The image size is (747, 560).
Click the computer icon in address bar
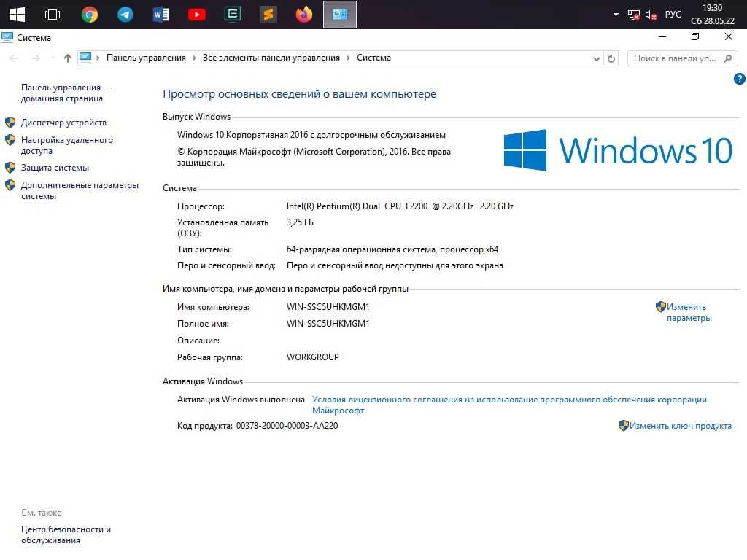85,58
